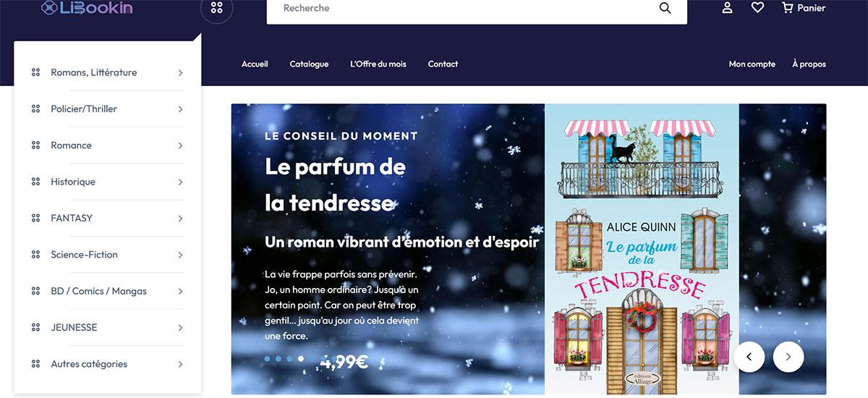
Task: Click the search magnifier icon
Action: point(665,8)
